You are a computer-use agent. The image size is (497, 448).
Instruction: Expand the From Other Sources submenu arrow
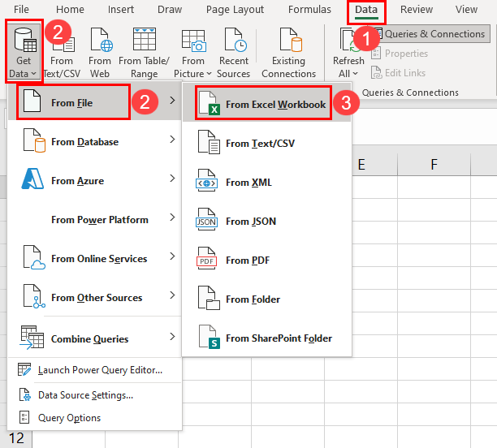pyautogui.click(x=172, y=295)
